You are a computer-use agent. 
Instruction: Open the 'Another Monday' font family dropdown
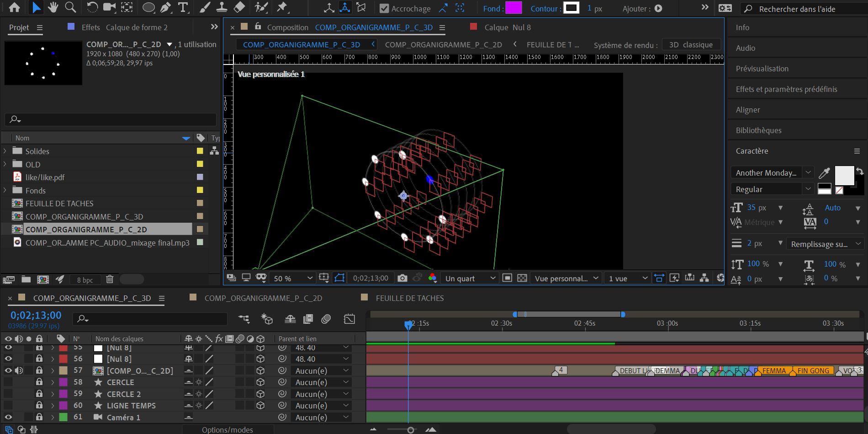(x=771, y=172)
